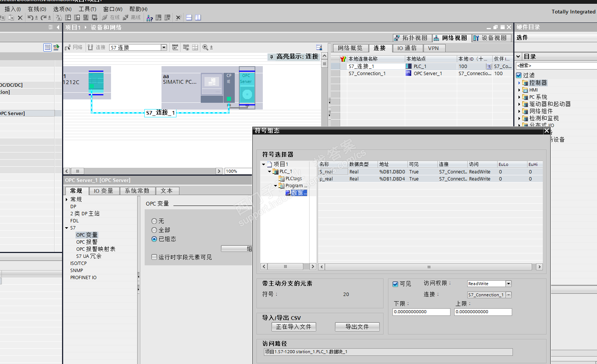Open the S7 连接 connection type dropdown
Viewport: 597px width, 364px height.
pyautogui.click(x=164, y=47)
